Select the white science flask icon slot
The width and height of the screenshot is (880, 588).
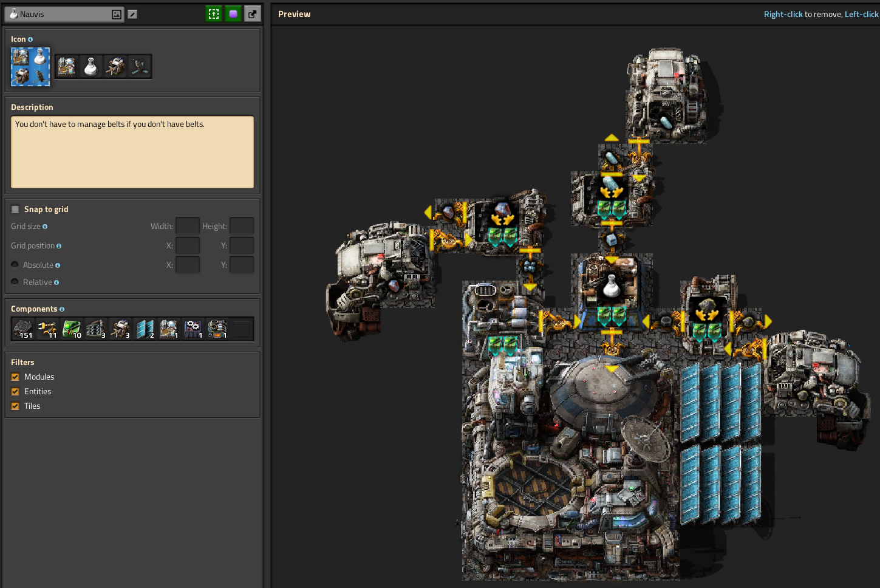91,67
